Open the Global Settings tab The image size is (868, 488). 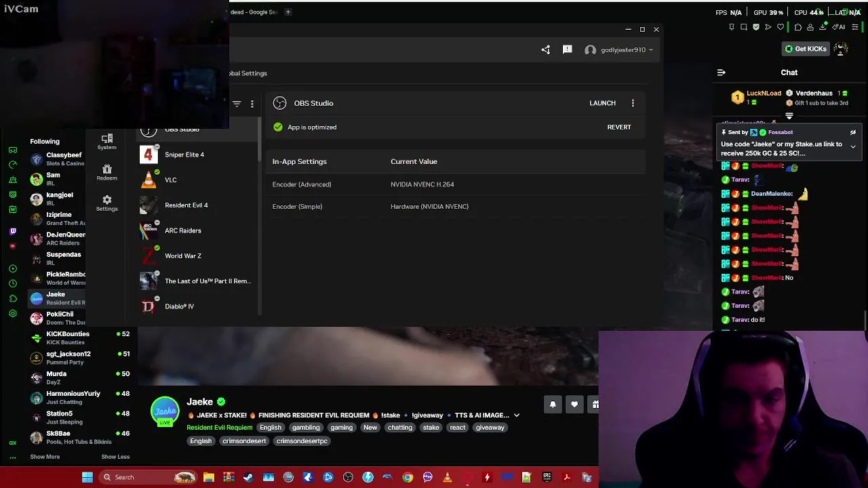pos(248,73)
